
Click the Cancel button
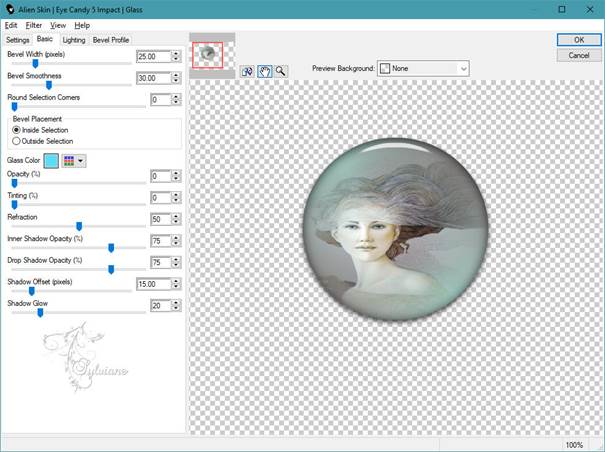(x=579, y=56)
